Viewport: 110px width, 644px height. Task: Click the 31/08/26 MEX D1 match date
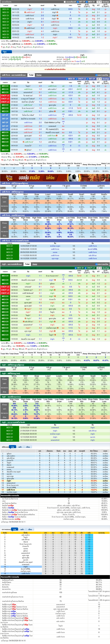(14, 86)
